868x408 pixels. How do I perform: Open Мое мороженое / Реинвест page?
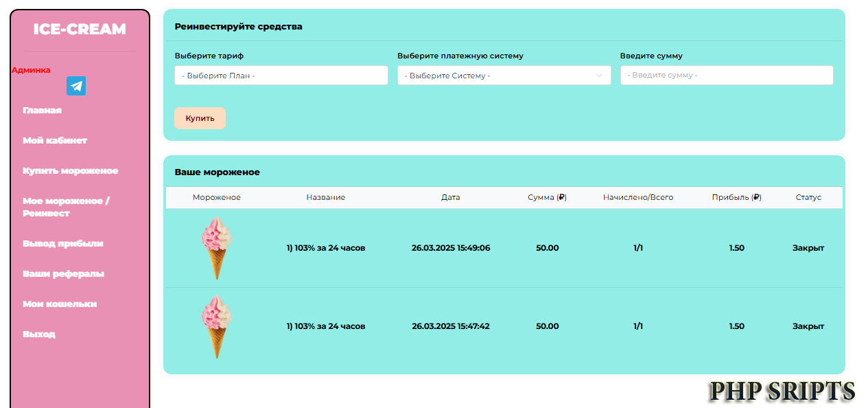coord(66,207)
